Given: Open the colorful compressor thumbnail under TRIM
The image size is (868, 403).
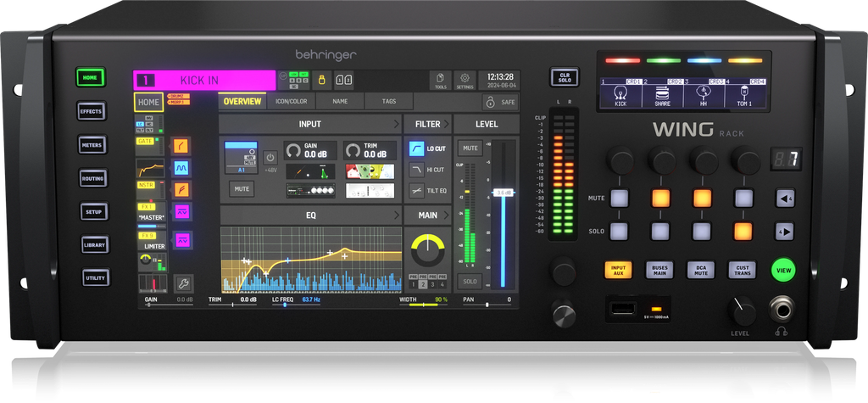Looking at the screenshot, I should pyautogui.click(x=370, y=171).
